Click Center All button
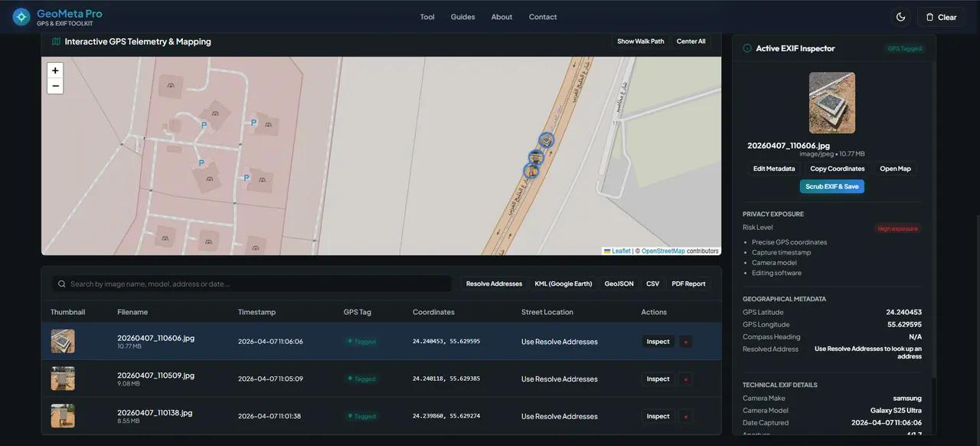Screen dimensions: 980x446 pyautogui.click(x=691, y=41)
